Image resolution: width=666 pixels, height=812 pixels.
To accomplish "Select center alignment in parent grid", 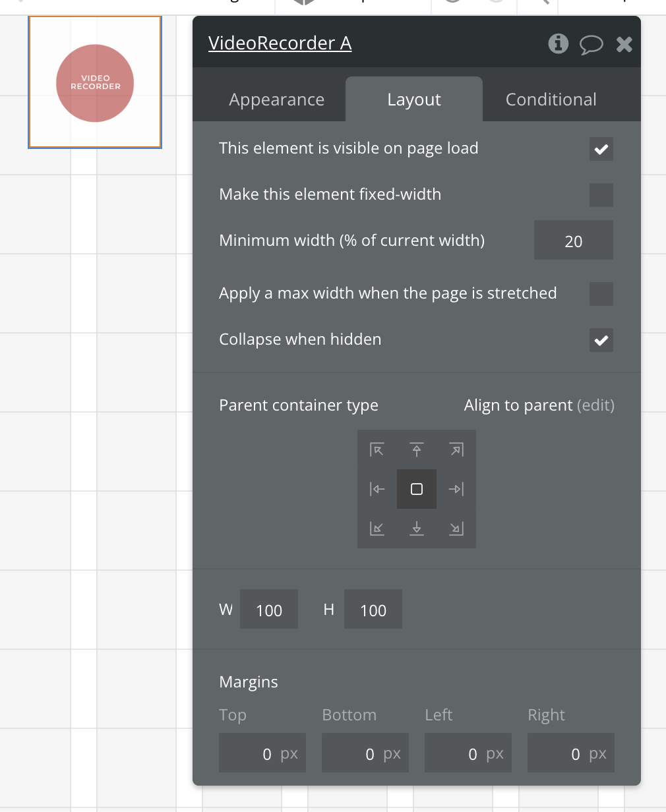I will pos(417,489).
